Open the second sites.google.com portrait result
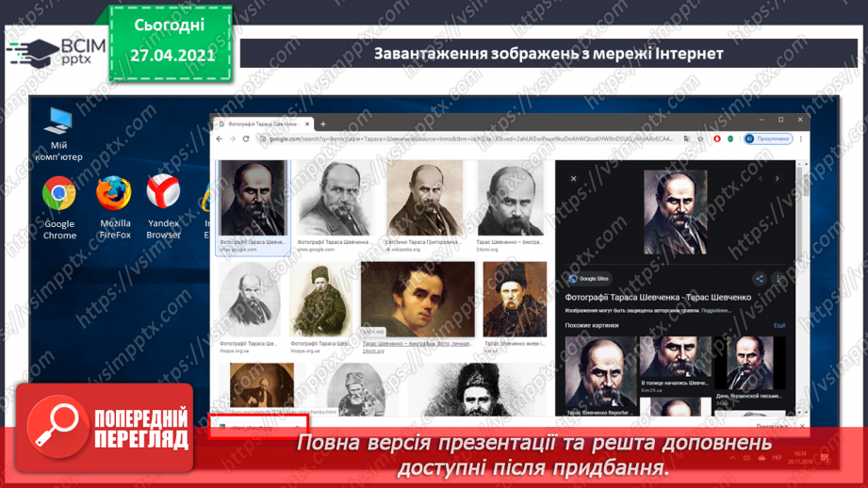868x488 pixels. [336, 199]
